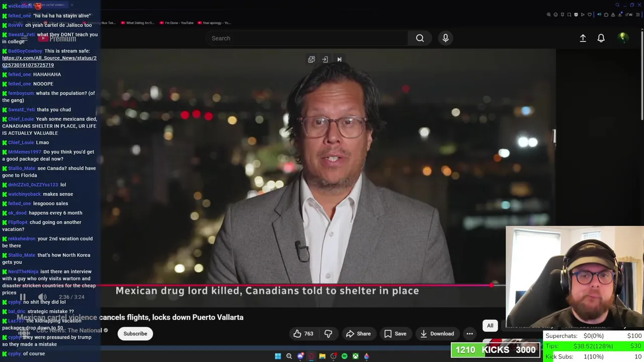Open Xbox app from the taskbar

[356, 356]
